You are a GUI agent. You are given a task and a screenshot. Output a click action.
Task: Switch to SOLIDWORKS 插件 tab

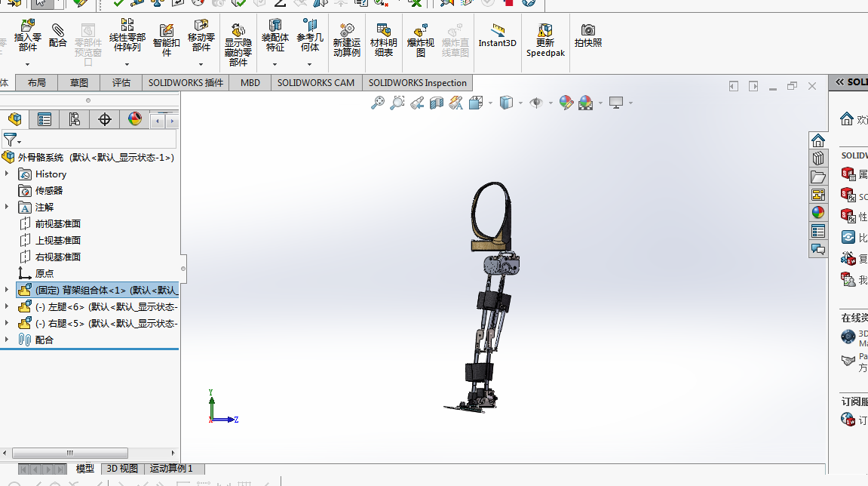pyautogui.click(x=186, y=82)
